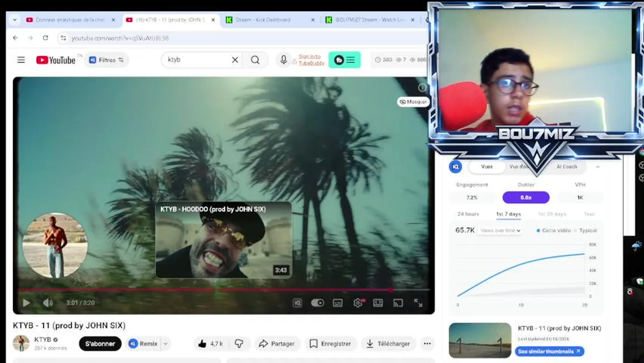
Task: Close the 'Données analytiques' tab
Action: pyautogui.click(x=113, y=20)
